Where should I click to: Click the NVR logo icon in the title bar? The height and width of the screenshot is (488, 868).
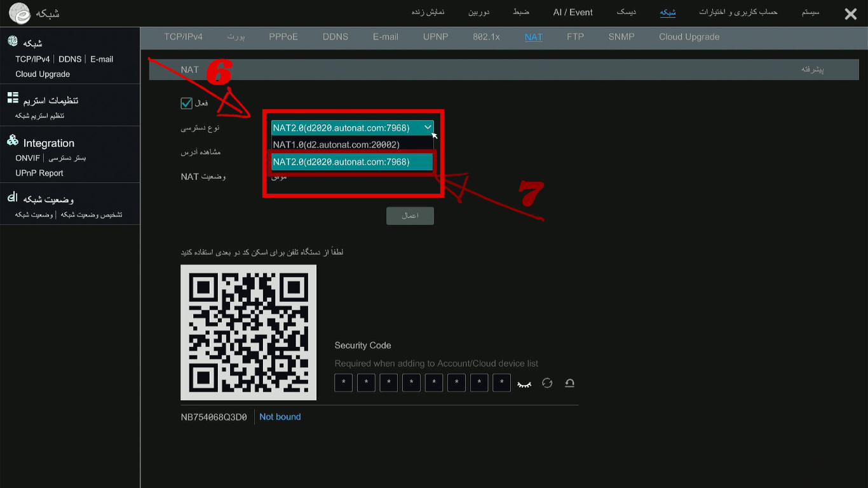point(20,13)
